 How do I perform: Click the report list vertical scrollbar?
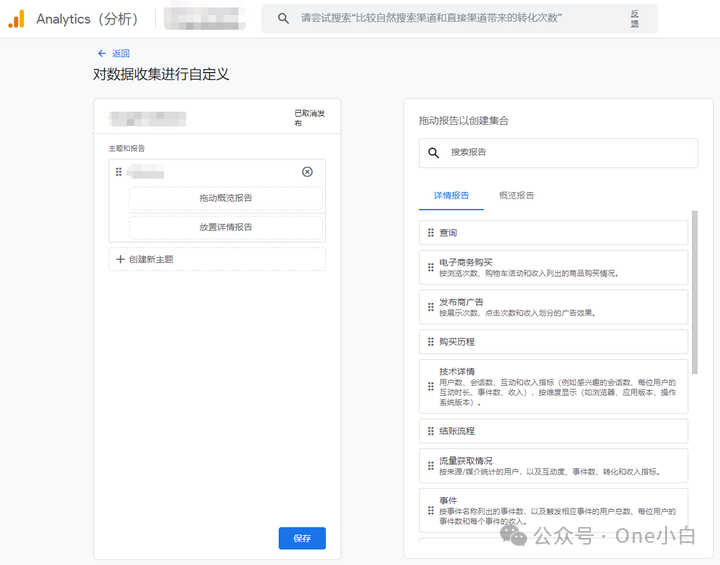coord(695,292)
